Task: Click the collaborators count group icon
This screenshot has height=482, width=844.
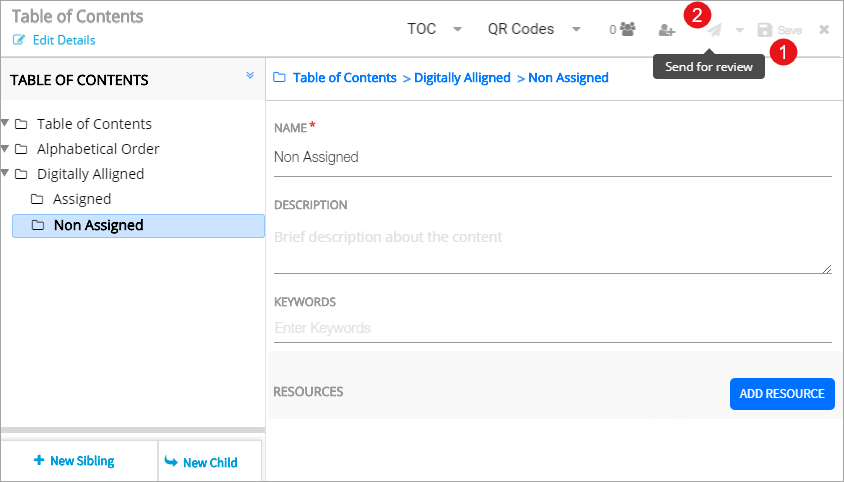Action: pyautogui.click(x=627, y=30)
